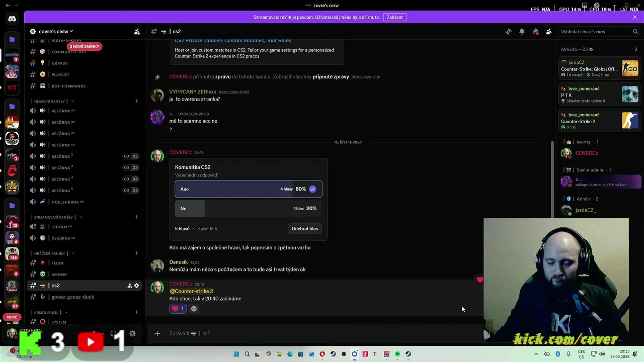Viewport: 644px width, 362px height.
Task: Open jardaCZ_ member under Admin
Action: 599,210
